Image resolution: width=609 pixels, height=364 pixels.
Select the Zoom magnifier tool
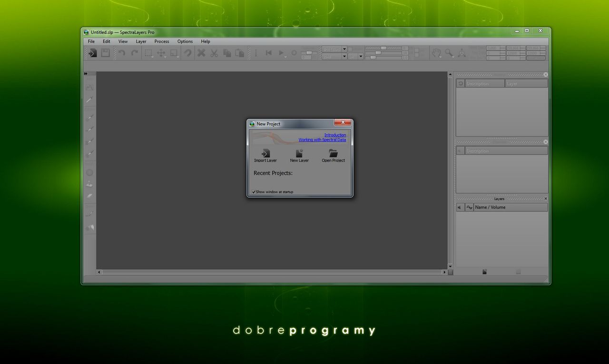click(x=449, y=52)
